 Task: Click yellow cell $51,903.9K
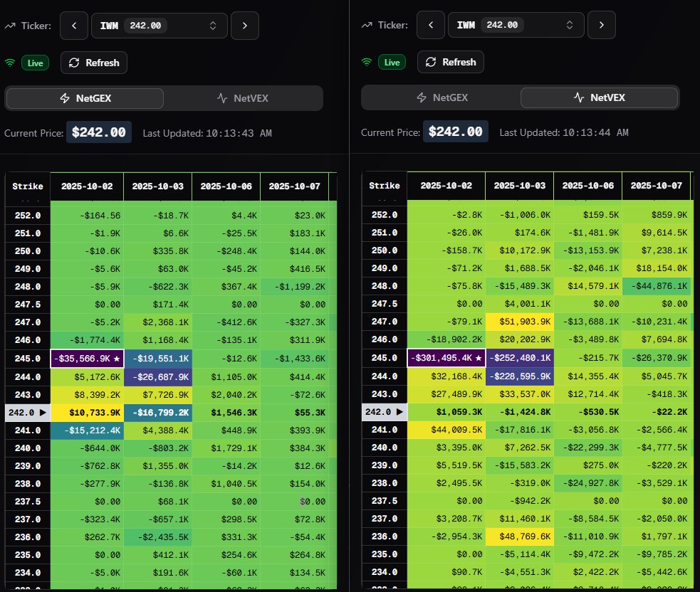click(x=520, y=322)
